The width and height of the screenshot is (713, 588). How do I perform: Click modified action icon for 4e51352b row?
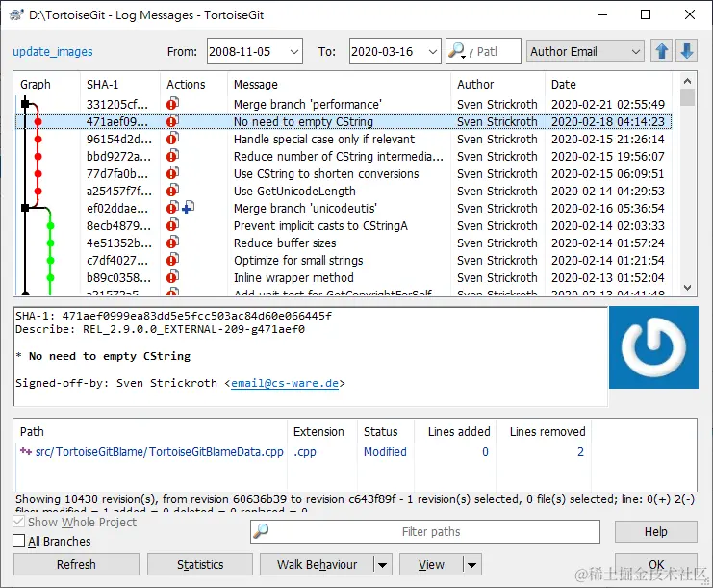coord(172,243)
